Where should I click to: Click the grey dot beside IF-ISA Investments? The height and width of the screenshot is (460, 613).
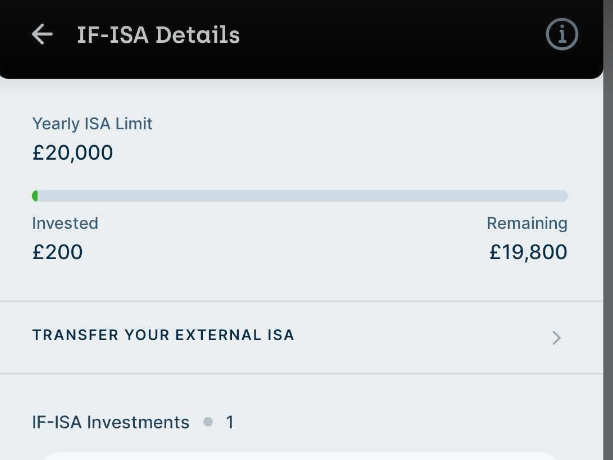208,422
